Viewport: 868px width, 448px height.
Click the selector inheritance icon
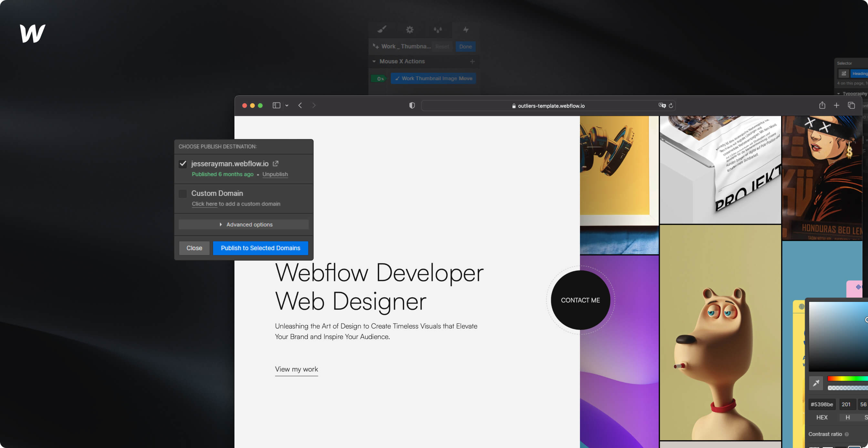click(x=843, y=74)
